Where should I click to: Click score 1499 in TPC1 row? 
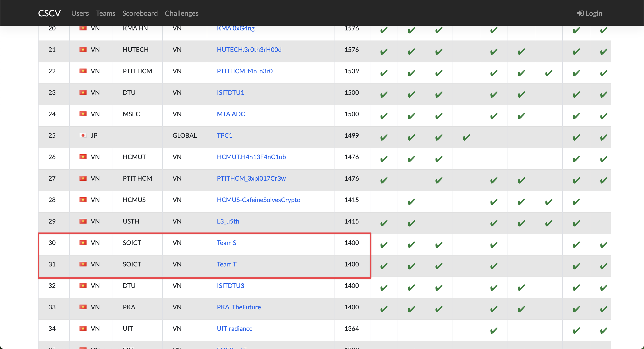[351, 135]
